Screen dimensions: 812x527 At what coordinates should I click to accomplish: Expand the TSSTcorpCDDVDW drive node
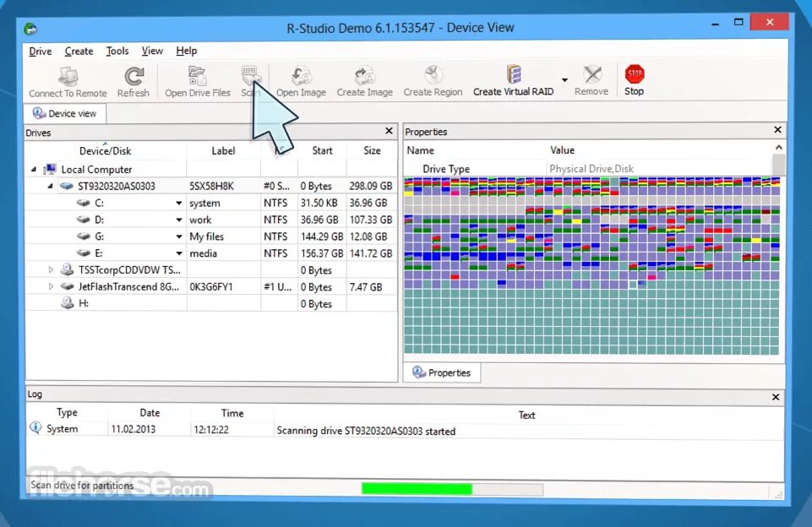click(50, 269)
